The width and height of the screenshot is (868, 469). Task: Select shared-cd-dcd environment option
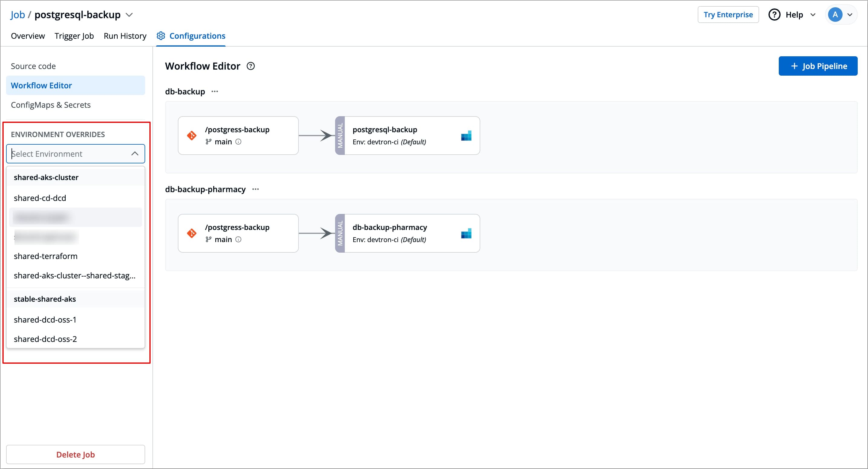coord(40,198)
